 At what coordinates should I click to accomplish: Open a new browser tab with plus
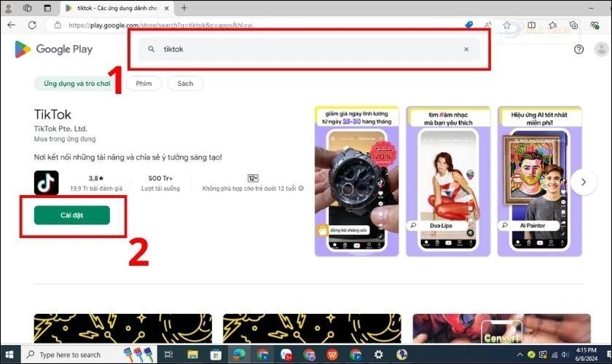click(x=184, y=8)
